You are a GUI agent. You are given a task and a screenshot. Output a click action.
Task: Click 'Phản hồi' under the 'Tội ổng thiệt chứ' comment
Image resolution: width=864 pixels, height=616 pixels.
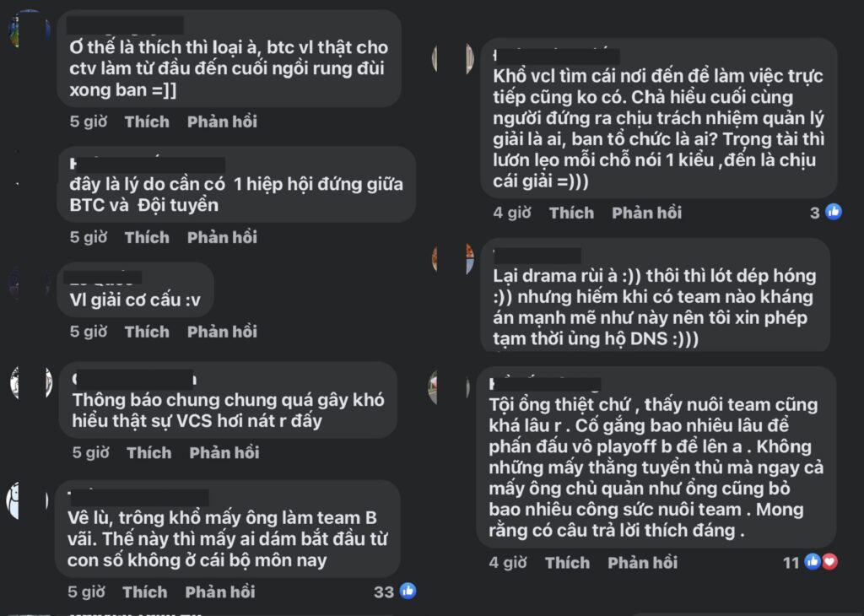click(x=642, y=562)
